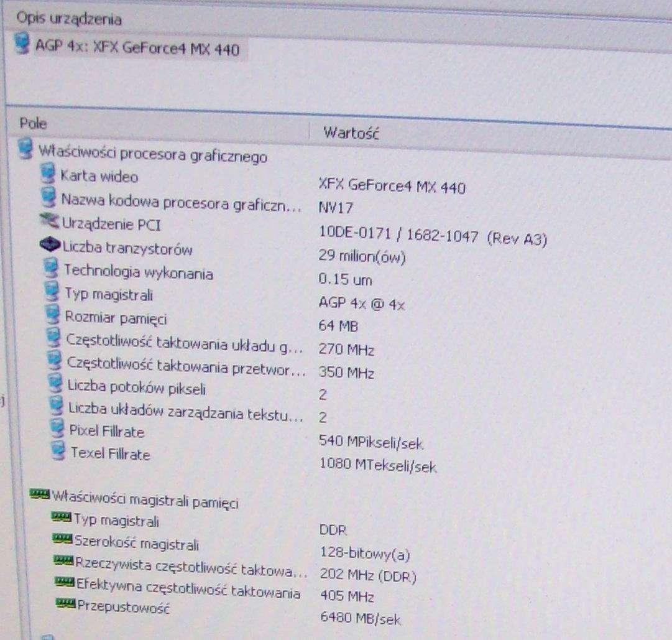Select the Technologia wykonania field
The height and width of the screenshot is (640, 672).
(139, 272)
